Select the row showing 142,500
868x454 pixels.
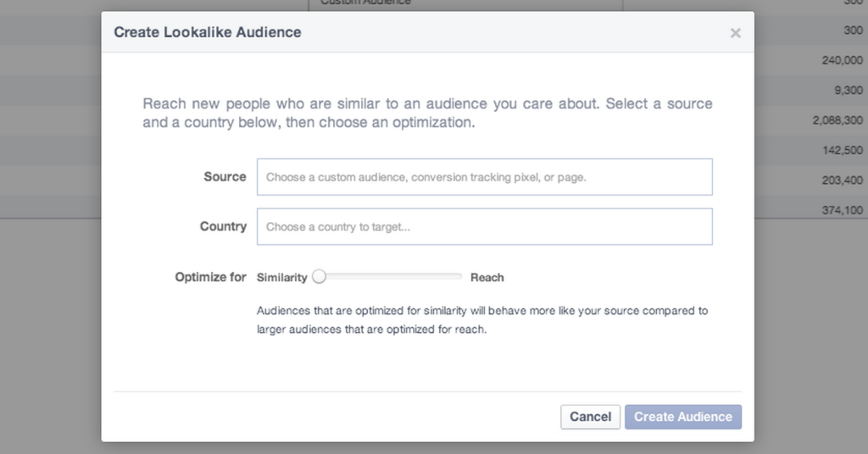[842, 150]
